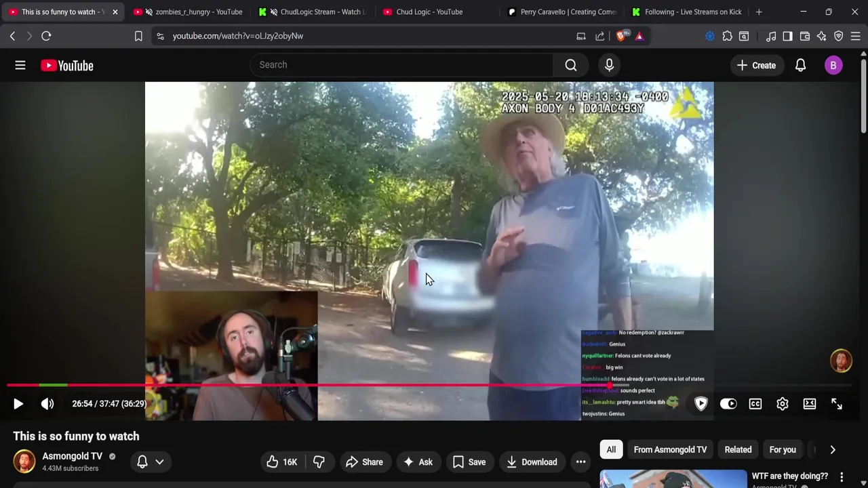Viewport: 868px width, 488px height.
Task: Show more filter chips with arrow
Action: click(833, 449)
